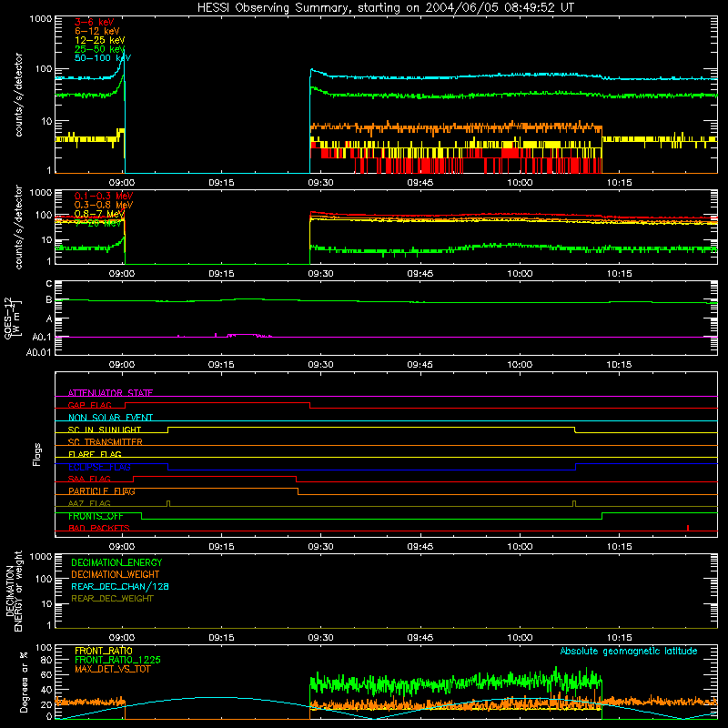Click the 09:45 tick label under the top keV panel

coord(420,183)
